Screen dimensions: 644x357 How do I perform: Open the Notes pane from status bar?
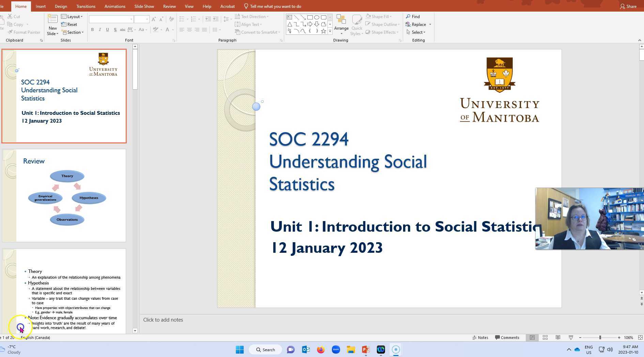[480, 337]
